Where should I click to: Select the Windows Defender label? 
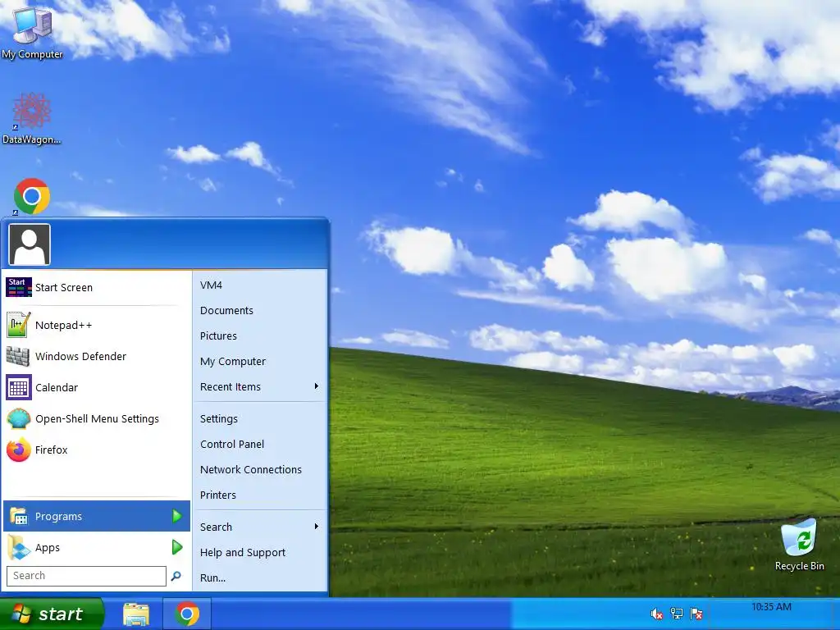[x=80, y=356]
